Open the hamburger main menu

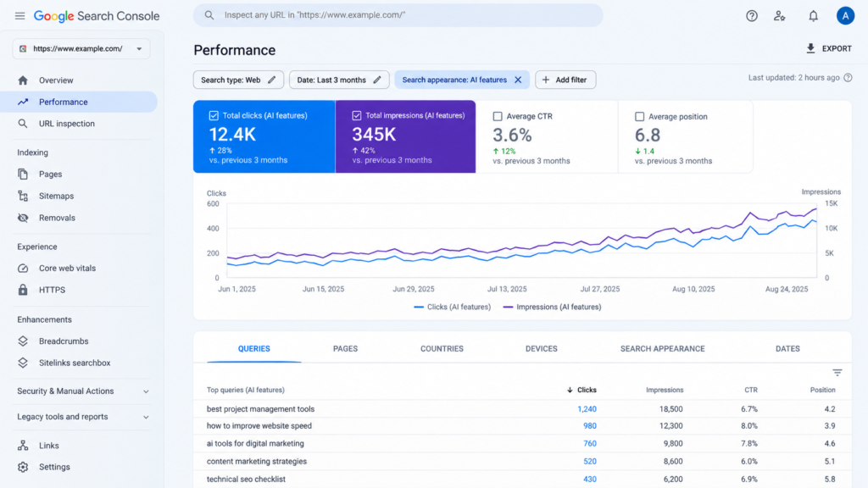20,15
